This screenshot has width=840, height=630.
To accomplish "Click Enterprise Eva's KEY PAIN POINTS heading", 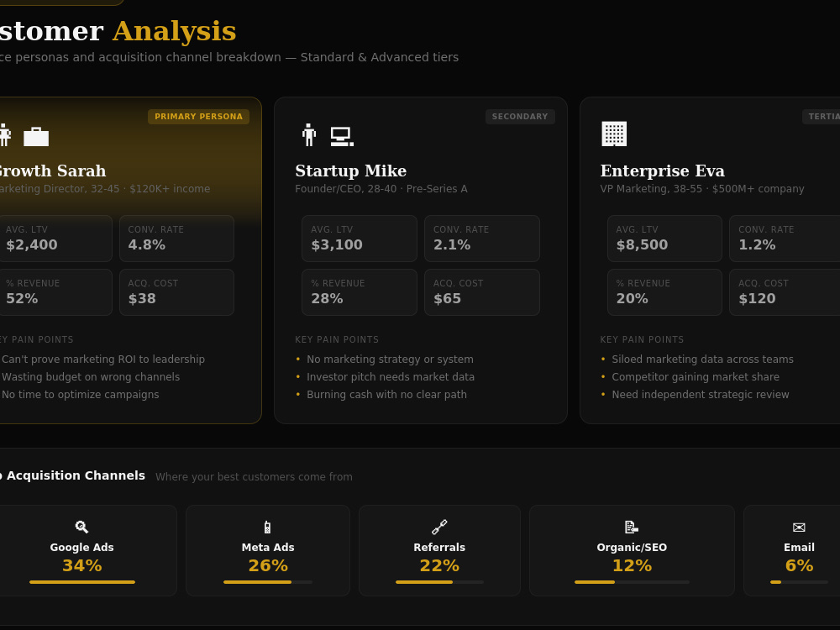I will point(642,339).
